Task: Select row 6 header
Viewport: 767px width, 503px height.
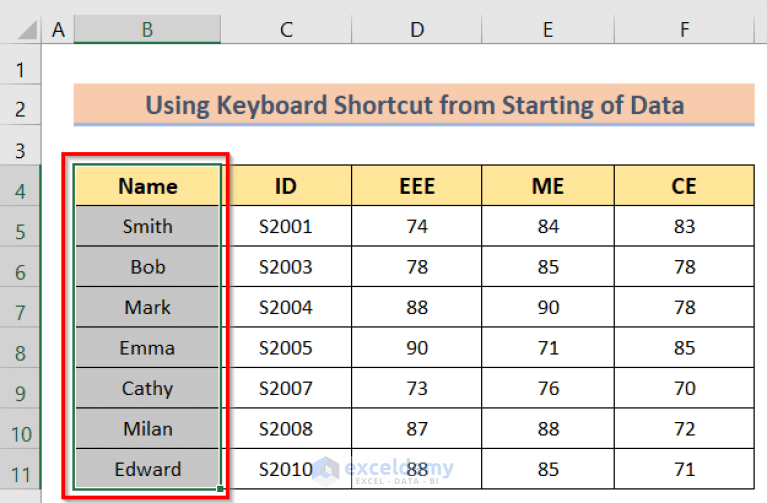Action: coord(20,267)
